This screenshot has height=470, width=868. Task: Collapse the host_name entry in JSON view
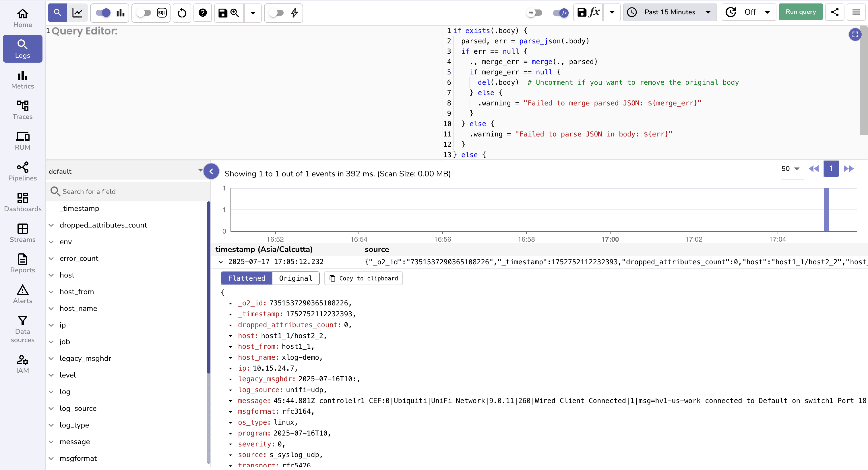pos(230,357)
